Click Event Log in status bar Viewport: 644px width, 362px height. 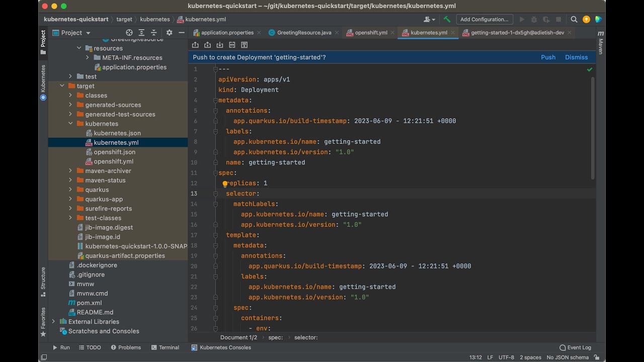(x=575, y=347)
